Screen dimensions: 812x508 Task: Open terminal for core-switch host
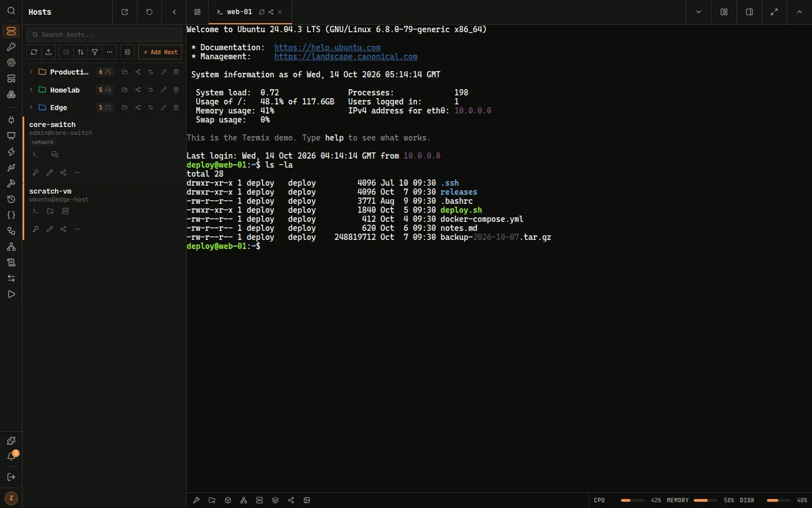click(36, 154)
